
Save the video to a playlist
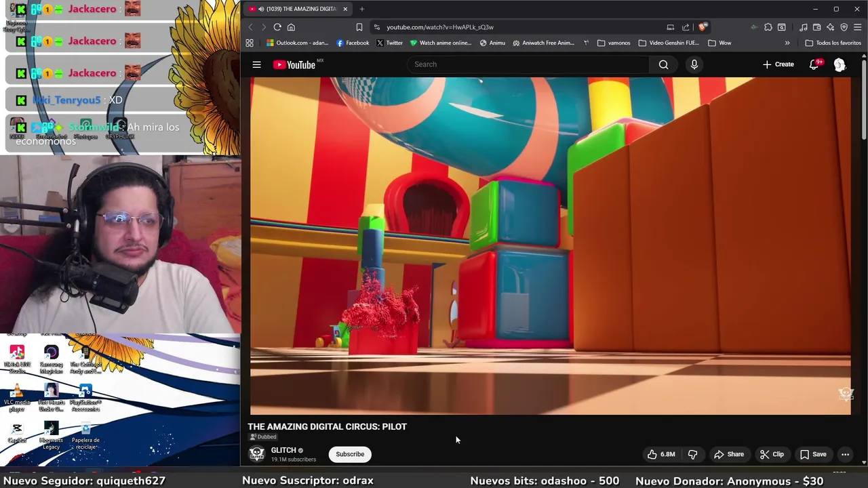tap(813, 454)
